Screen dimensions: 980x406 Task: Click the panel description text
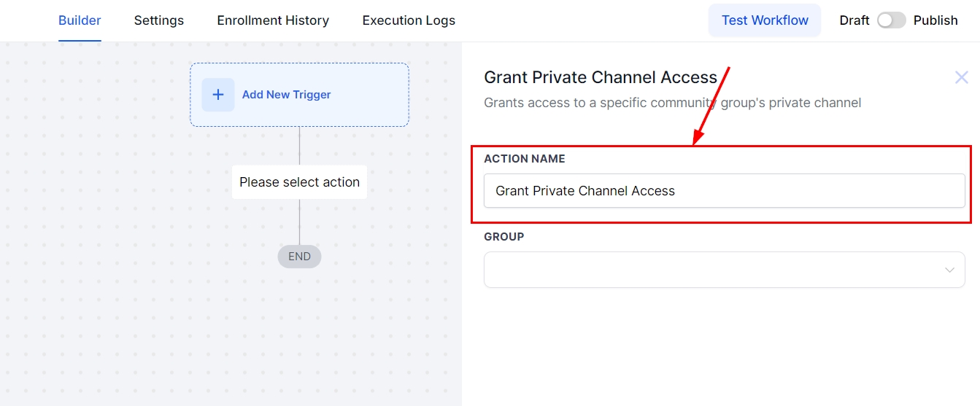tap(672, 103)
